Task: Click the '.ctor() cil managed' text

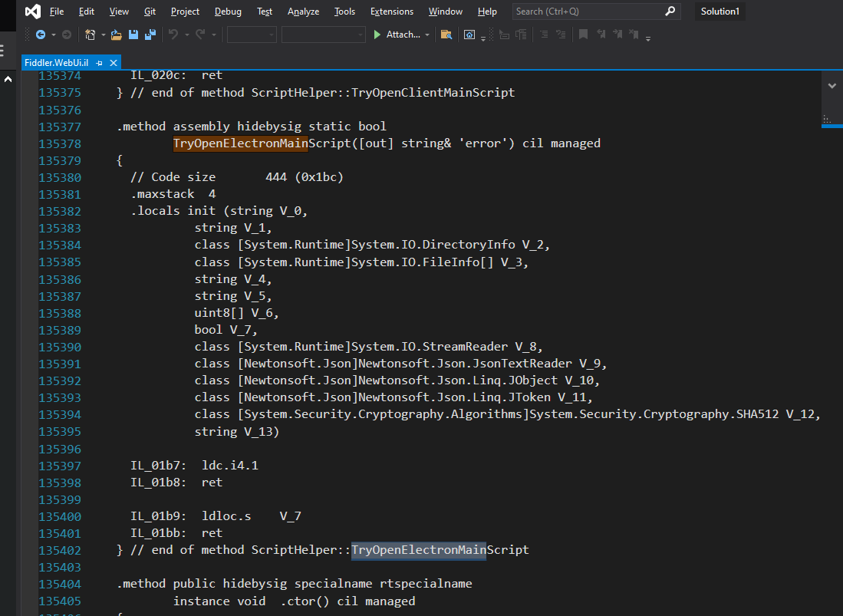Action: point(347,601)
